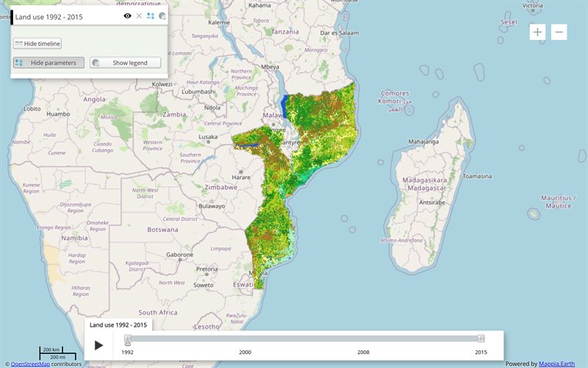This screenshot has width=588, height=368.
Task: Click the Kolwezi city label
Action: [162, 84]
